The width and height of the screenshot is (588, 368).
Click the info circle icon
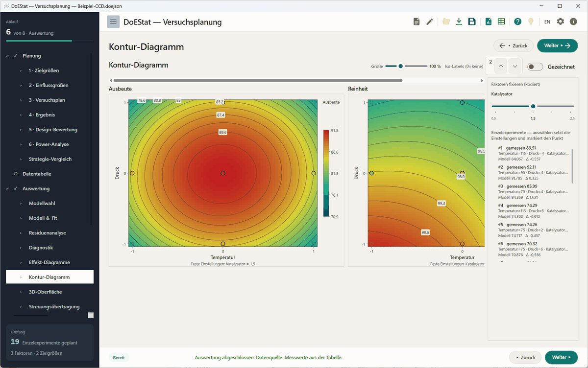point(573,22)
